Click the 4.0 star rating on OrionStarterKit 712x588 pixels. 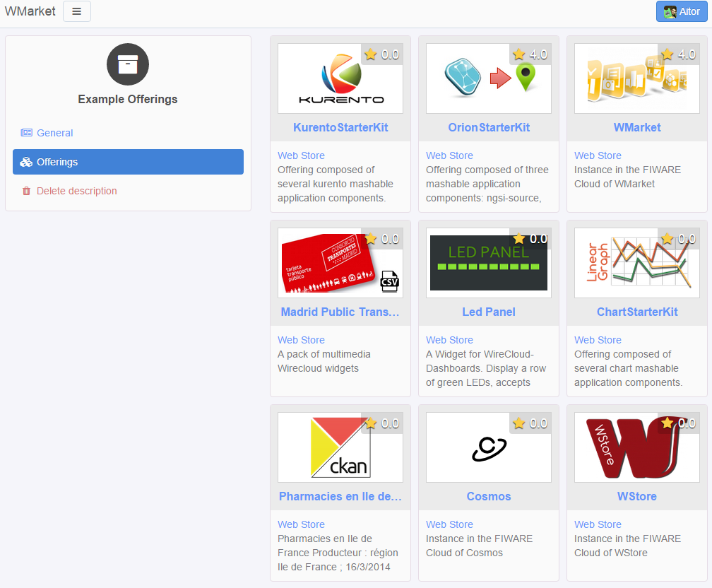[x=530, y=54]
